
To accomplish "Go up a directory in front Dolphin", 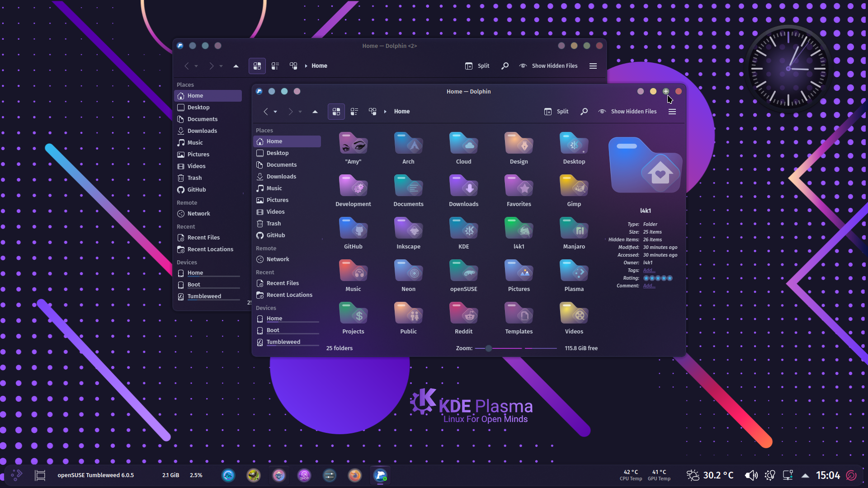I will tap(315, 112).
